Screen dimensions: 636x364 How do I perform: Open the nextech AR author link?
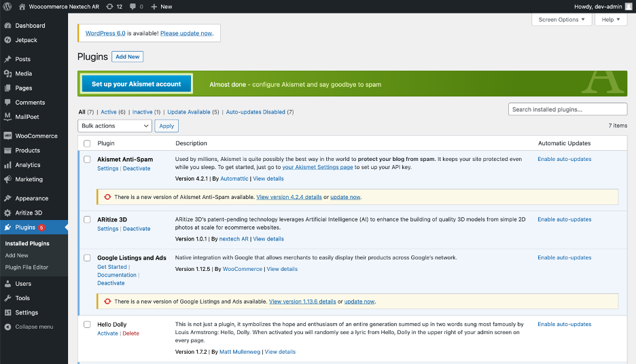pos(234,239)
